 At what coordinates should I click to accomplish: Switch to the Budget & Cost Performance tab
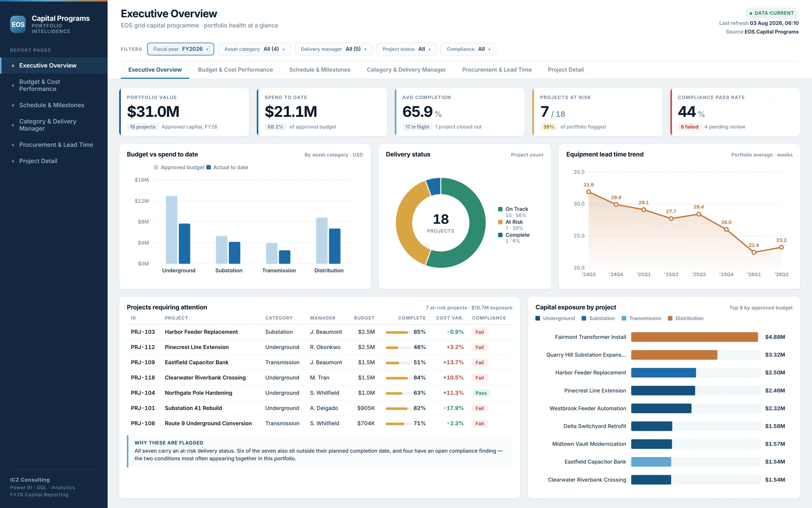[235, 70]
